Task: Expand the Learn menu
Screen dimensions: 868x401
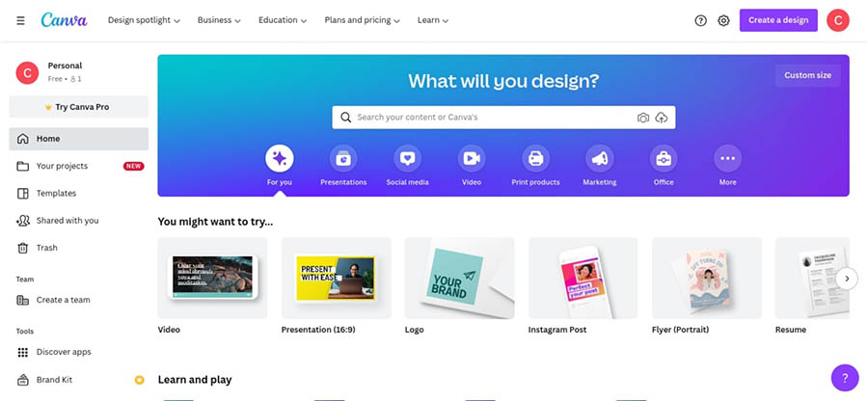Action: (433, 20)
